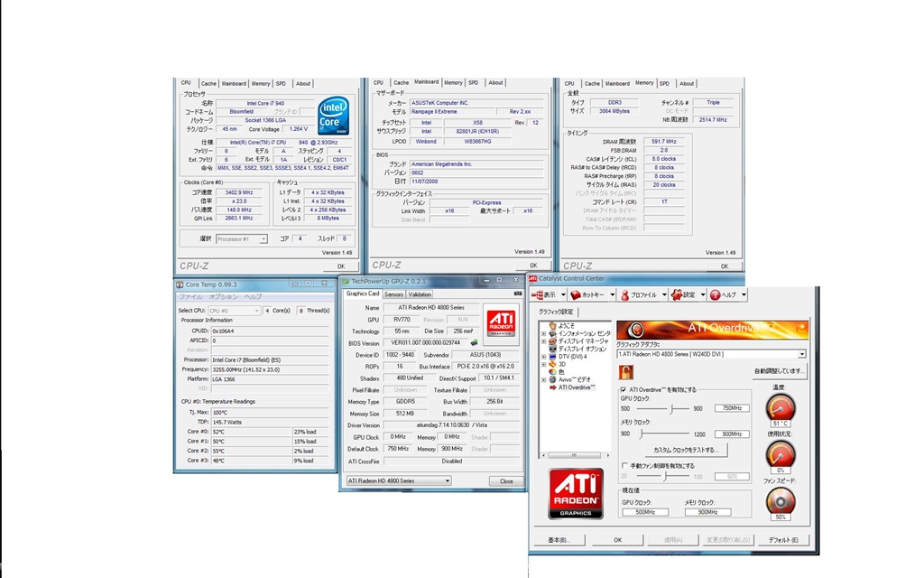Click the 使用状況 activity gauge showing 0%
The width and height of the screenshot is (924, 578).
[781, 455]
